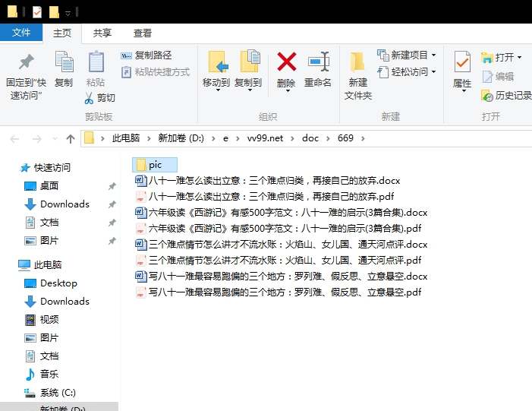Click the Copy (复制) ribbon icon
The width and height of the screenshot is (532, 411).
coord(64,62)
